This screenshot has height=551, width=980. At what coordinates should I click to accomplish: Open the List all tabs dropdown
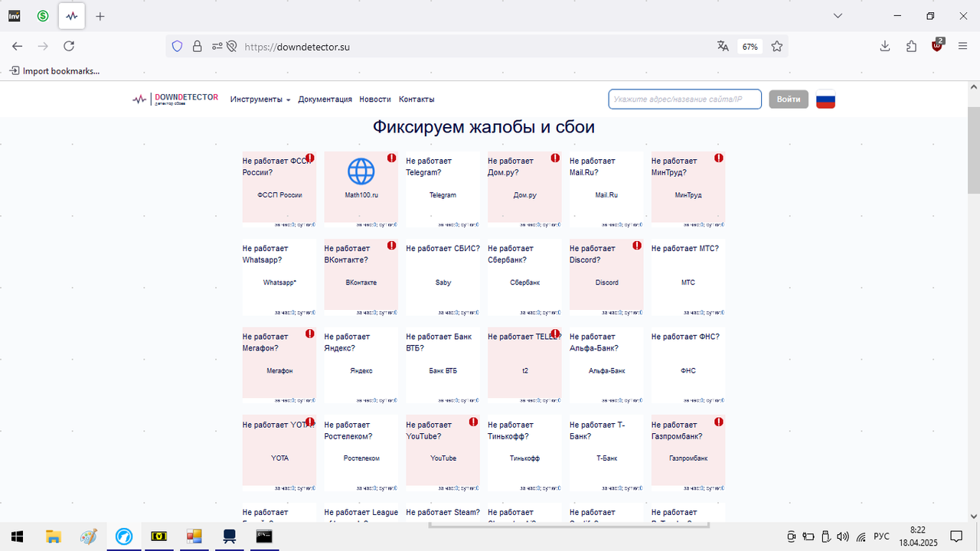point(838,16)
